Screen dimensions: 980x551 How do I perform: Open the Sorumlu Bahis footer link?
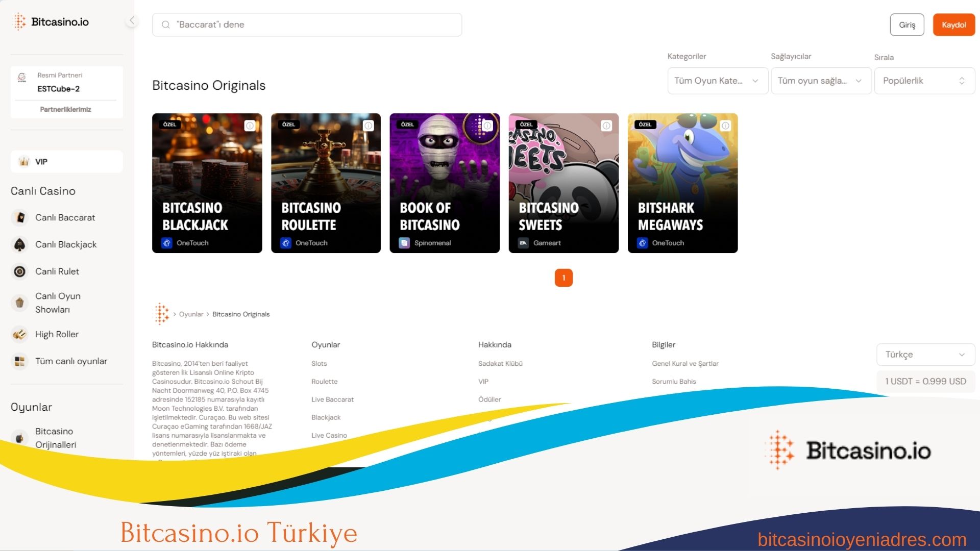(674, 382)
